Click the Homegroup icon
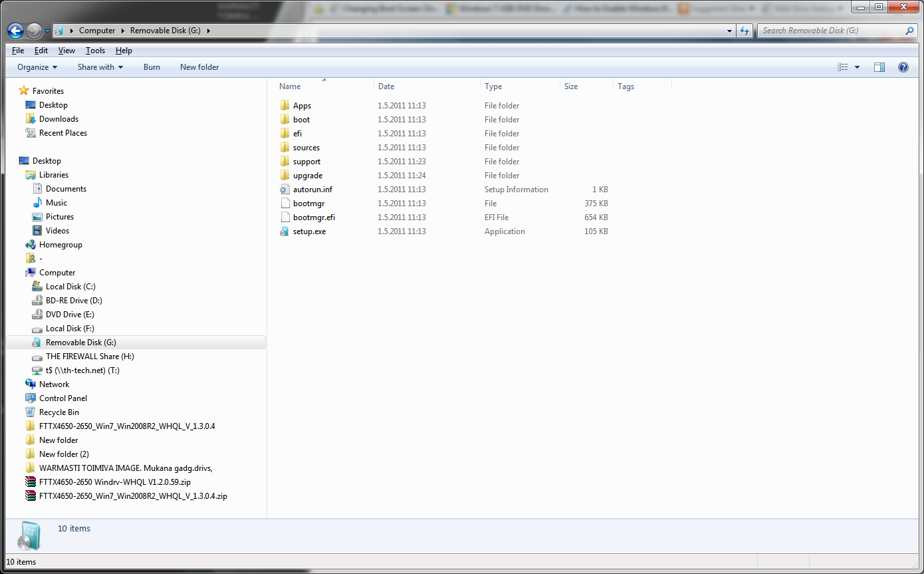The height and width of the screenshot is (574, 924). coord(31,245)
